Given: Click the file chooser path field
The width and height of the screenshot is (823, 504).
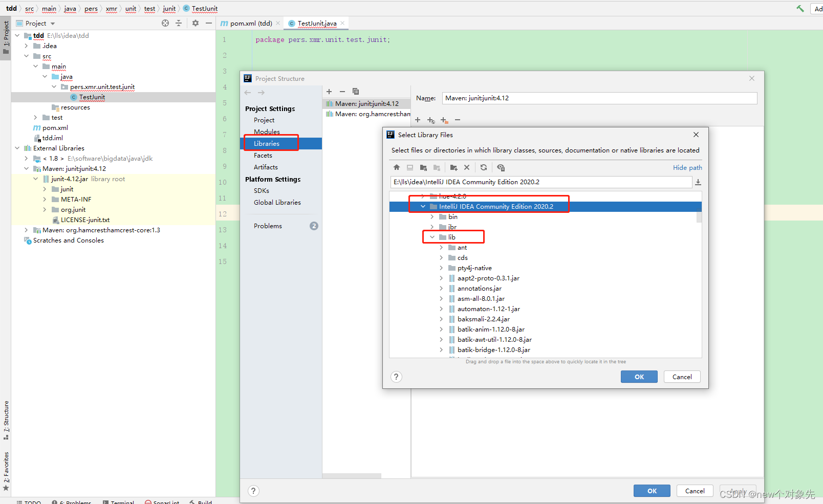Looking at the screenshot, I should (x=541, y=182).
